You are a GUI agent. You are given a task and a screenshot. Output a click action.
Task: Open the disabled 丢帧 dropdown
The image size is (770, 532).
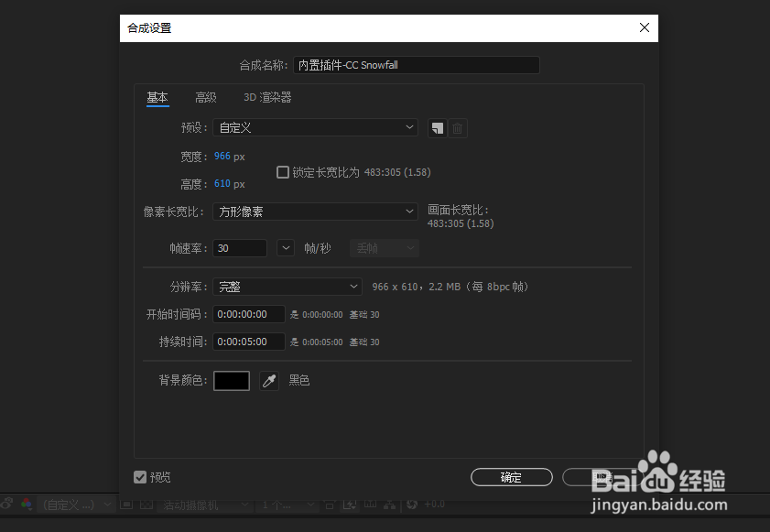coord(384,248)
